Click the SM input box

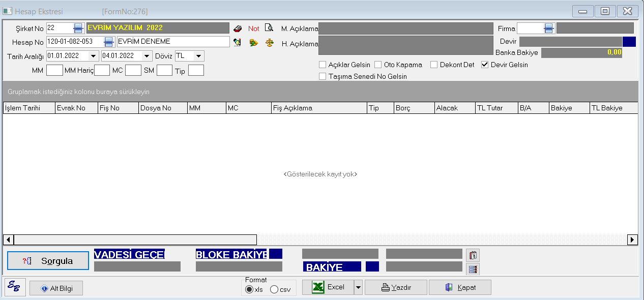164,71
